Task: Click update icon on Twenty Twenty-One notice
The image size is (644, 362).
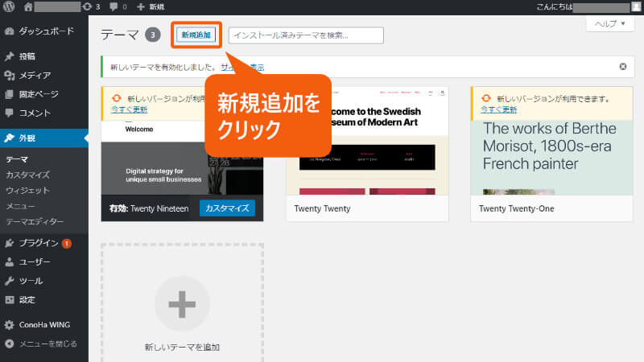Action: point(487,98)
